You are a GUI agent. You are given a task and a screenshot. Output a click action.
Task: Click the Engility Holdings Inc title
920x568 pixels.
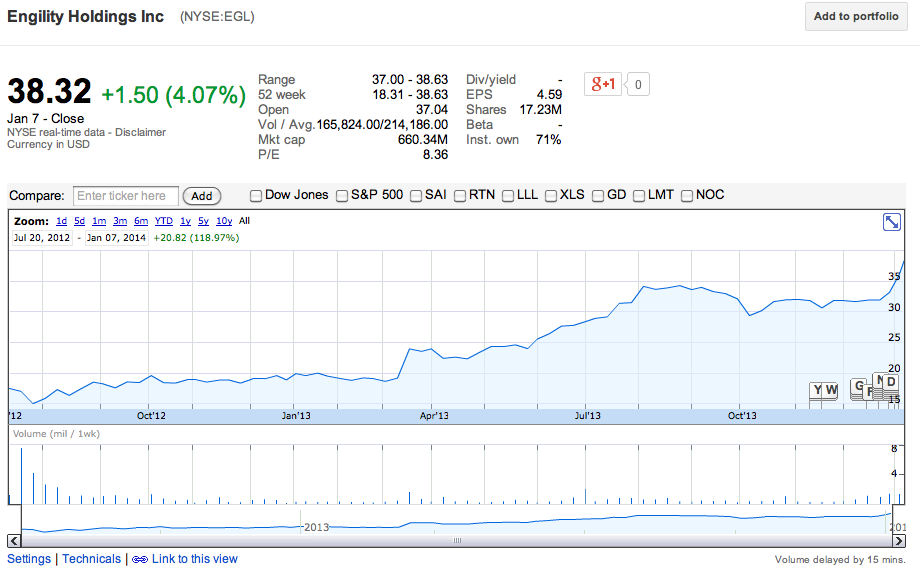pos(85,16)
